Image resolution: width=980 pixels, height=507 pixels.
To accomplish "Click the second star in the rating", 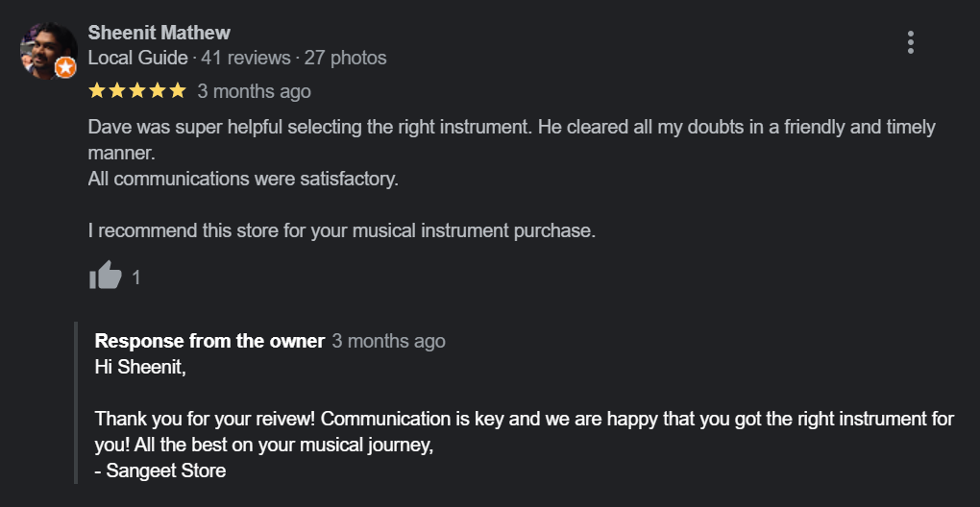I will (x=117, y=91).
